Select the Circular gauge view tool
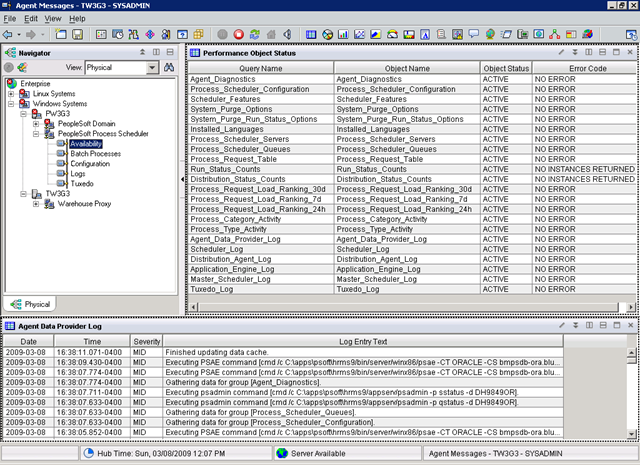 point(392,35)
